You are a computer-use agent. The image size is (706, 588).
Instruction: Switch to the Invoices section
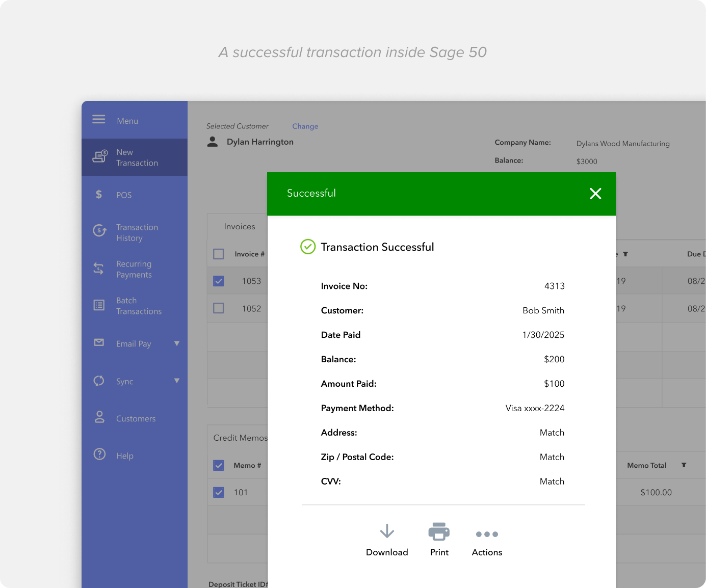pyautogui.click(x=240, y=226)
